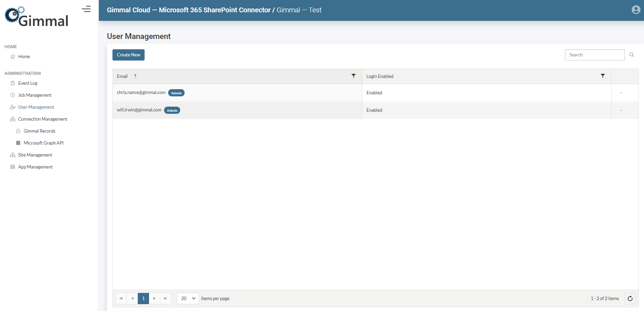
Task: Click the search magnifier icon
Action: (631, 55)
